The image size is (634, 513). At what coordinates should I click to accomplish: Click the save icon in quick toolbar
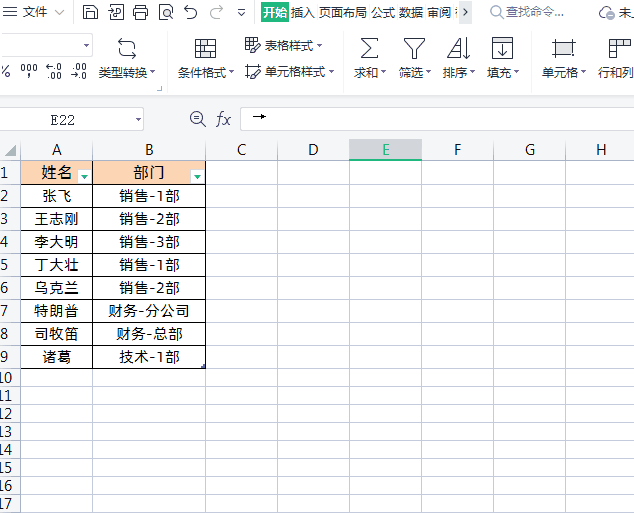coord(90,12)
